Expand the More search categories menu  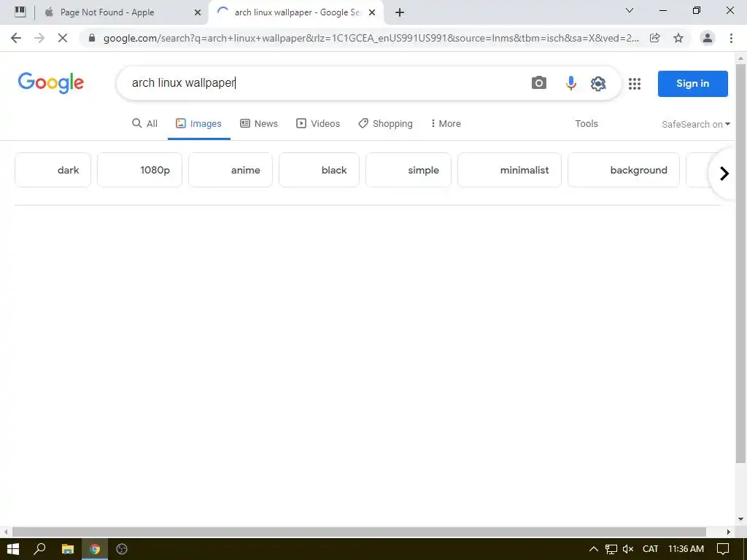(446, 124)
